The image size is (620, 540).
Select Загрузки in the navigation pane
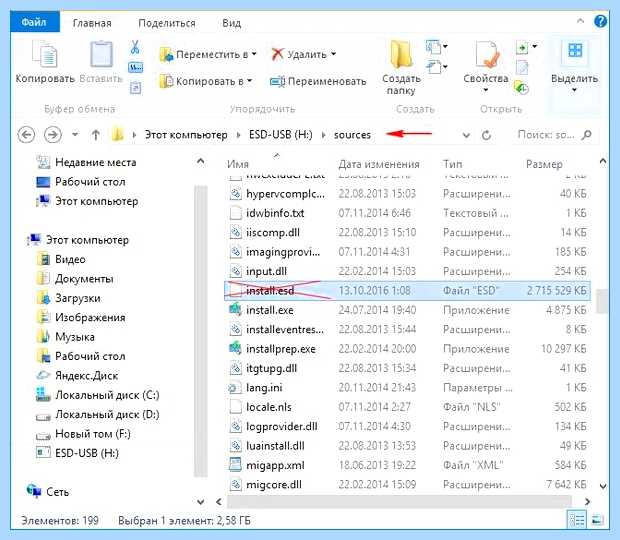pyautogui.click(x=78, y=298)
